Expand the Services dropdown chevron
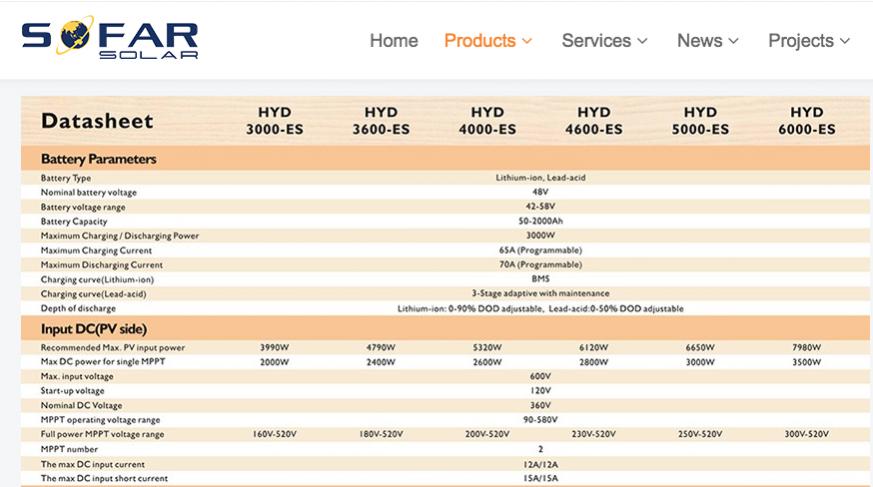The image size is (873, 487). coord(642,41)
